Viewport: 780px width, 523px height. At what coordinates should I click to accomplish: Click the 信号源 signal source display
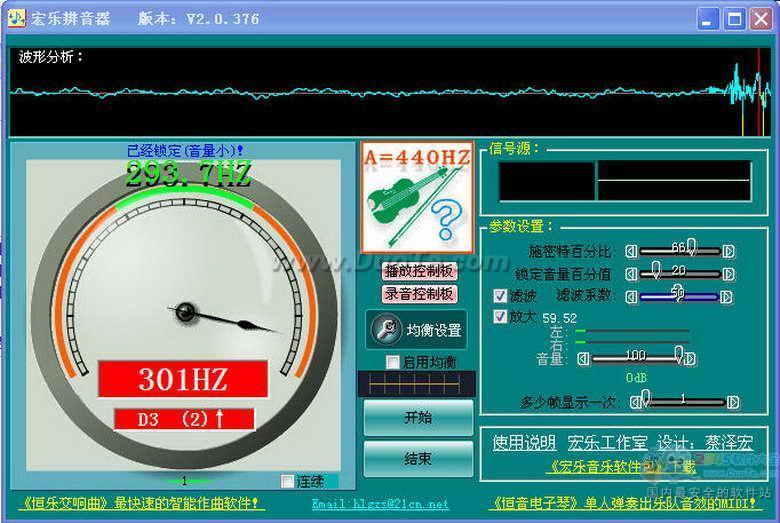[625, 181]
